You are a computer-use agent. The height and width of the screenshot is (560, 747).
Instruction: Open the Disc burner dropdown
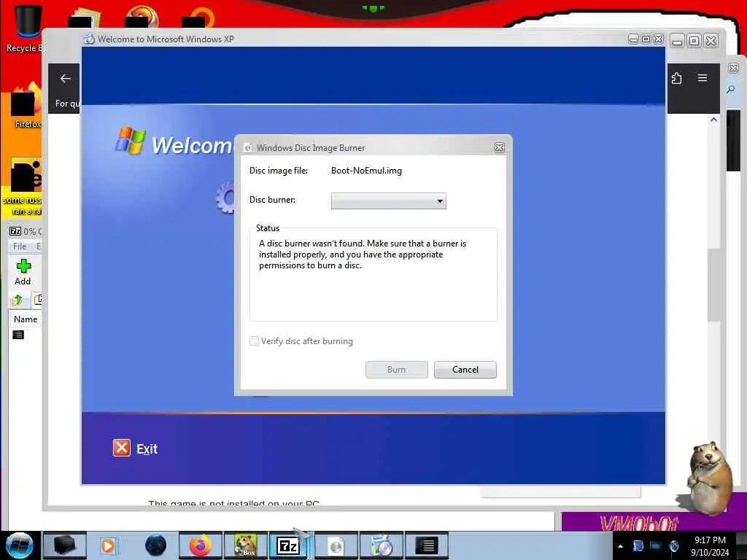point(388,201)
